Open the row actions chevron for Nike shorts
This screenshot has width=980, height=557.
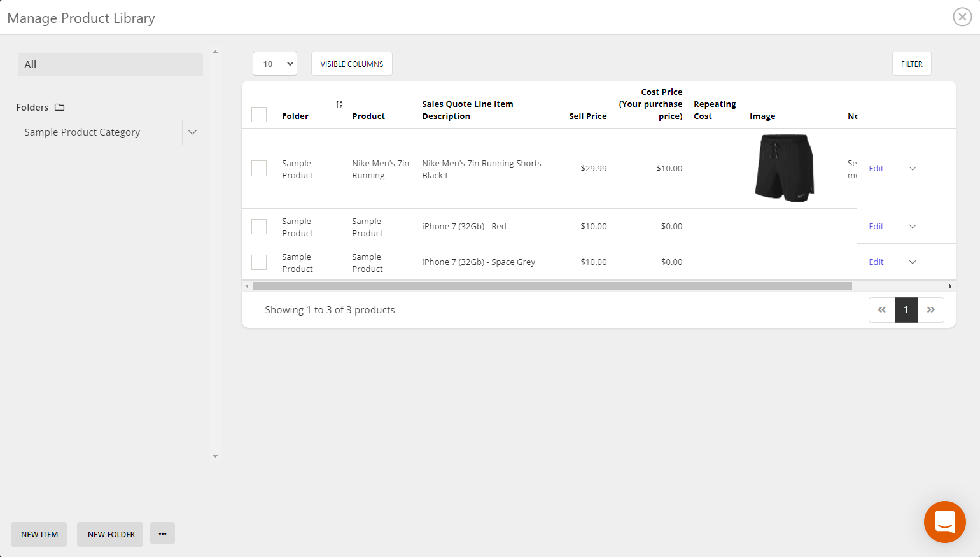[x=913, y=168]
